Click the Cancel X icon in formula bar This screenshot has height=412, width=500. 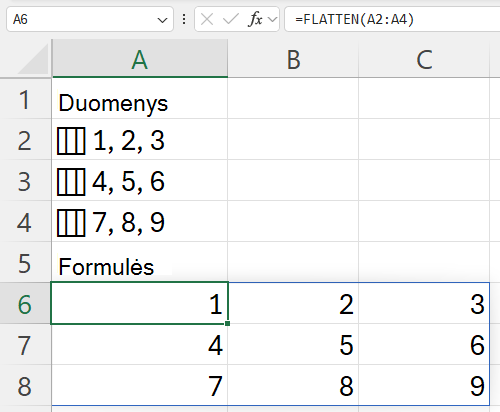coord(207,19)
